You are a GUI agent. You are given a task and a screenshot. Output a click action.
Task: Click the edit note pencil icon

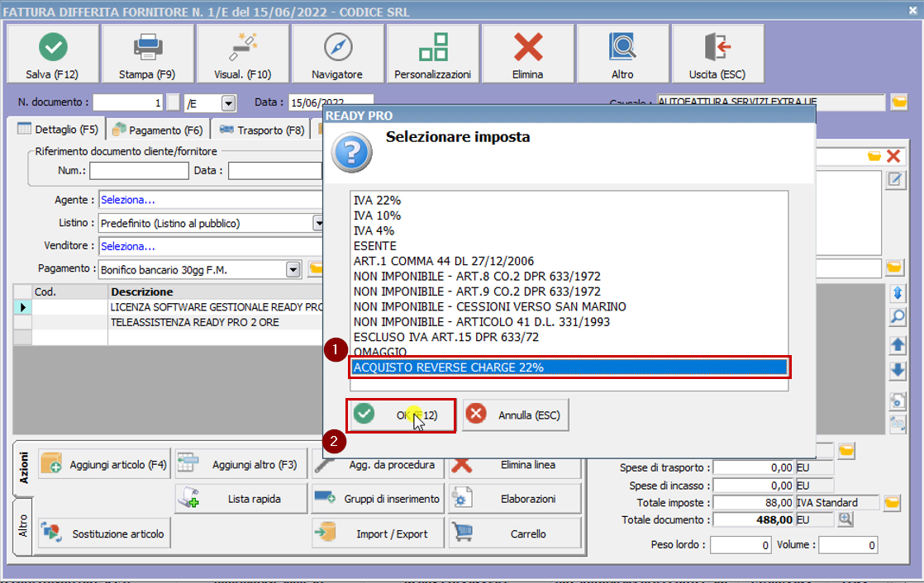pos(895,180)
